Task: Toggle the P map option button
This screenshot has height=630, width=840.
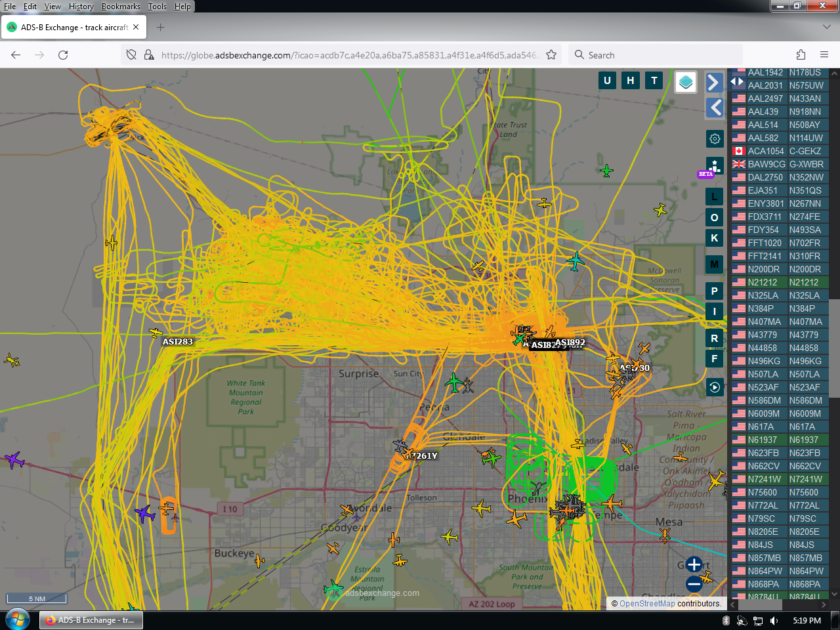Action: [715, 291]
